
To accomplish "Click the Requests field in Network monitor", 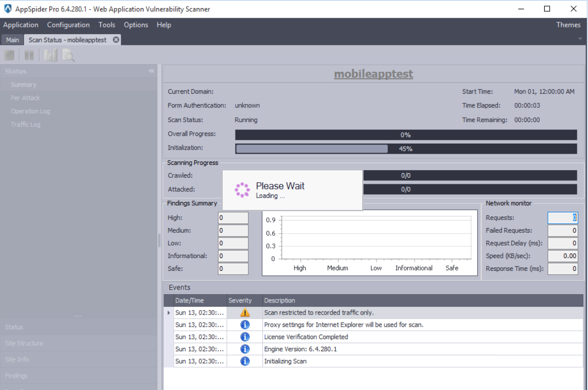I will (x=563, y=218).
